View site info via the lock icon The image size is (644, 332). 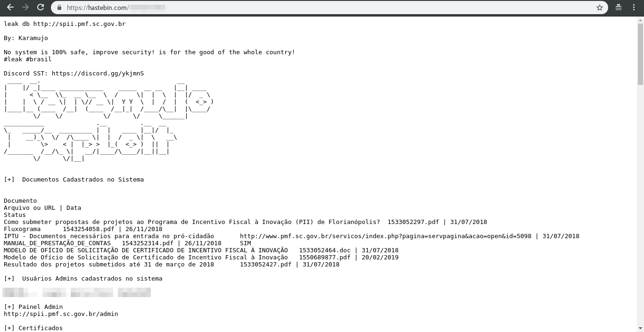tap(59, 8)
